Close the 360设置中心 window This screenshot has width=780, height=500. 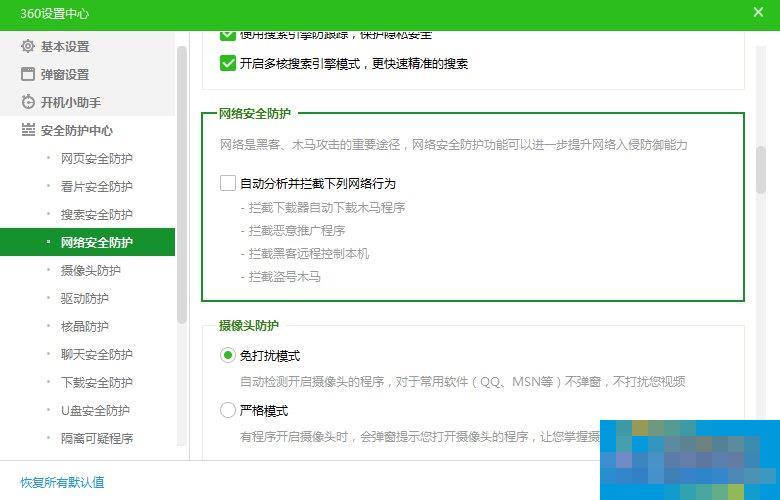pyautogui.click(x=758, y=13)
